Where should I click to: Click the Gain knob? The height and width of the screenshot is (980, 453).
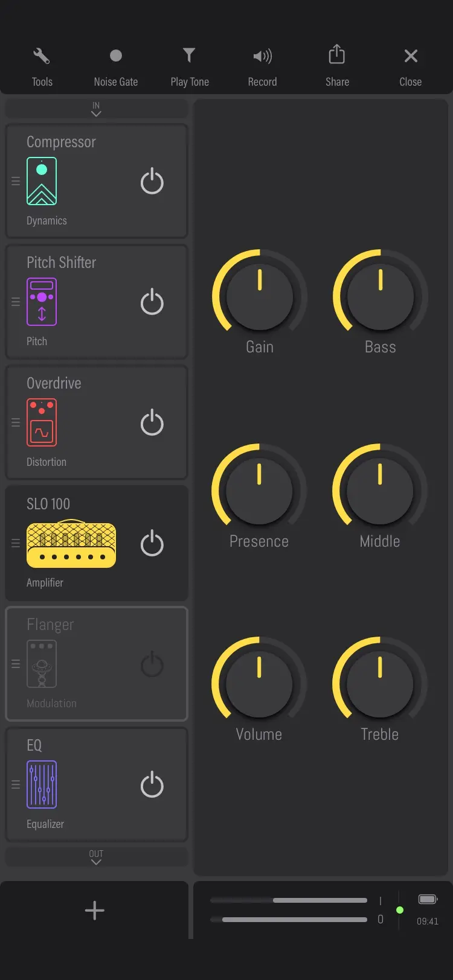260,296
